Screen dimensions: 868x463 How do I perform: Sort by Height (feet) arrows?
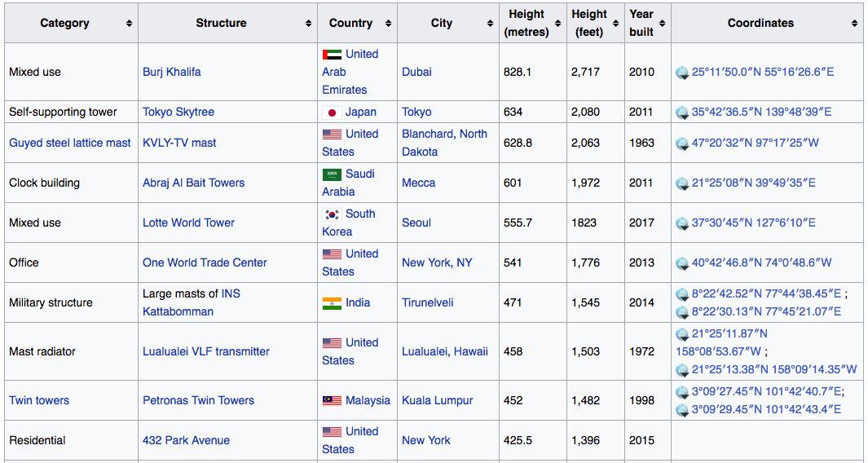click(x=616, y=24)
